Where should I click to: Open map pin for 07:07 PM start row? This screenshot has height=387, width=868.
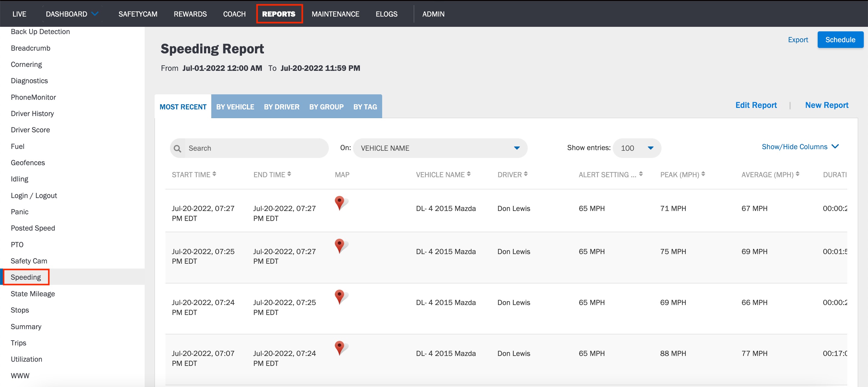pyautogui.click(x=340, y=348)
